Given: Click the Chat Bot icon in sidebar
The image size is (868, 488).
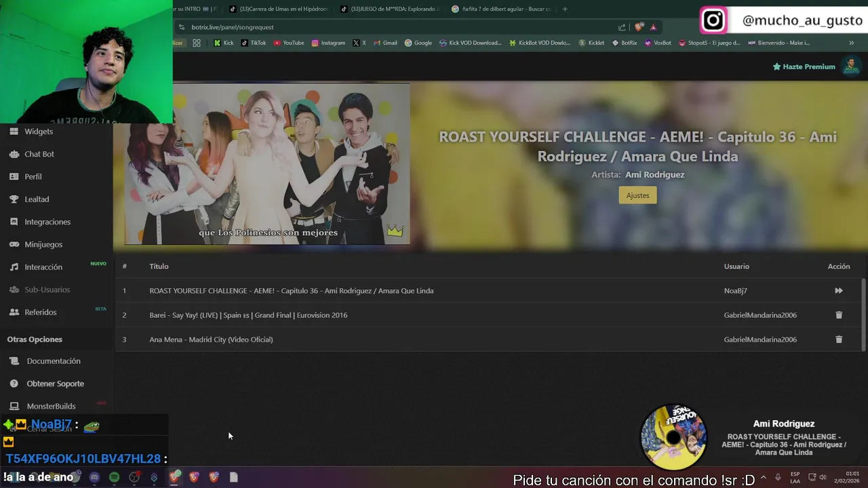Looking at the screenshot, I should click(14, 154).
